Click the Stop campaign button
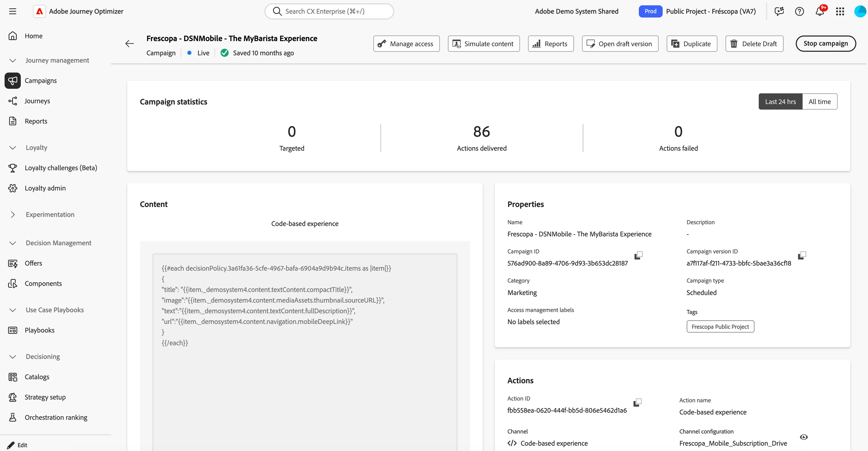 pyautogui.click(x=826, y=43)
